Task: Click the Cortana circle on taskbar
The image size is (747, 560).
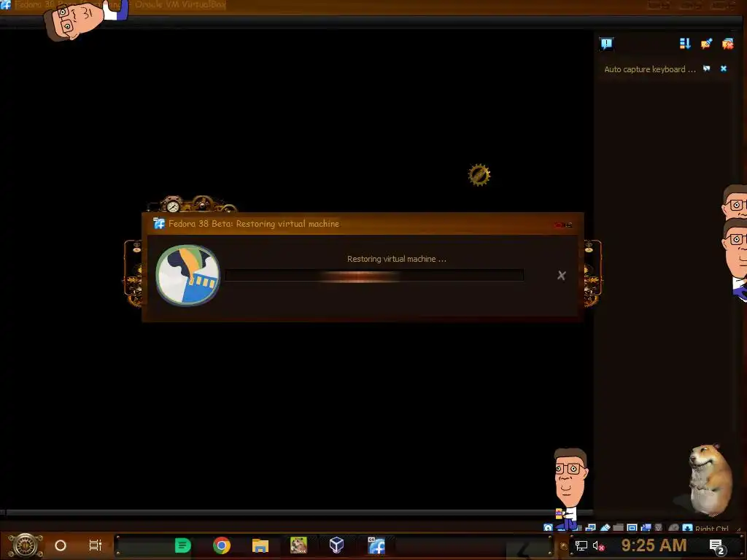Action: point(61,545)
